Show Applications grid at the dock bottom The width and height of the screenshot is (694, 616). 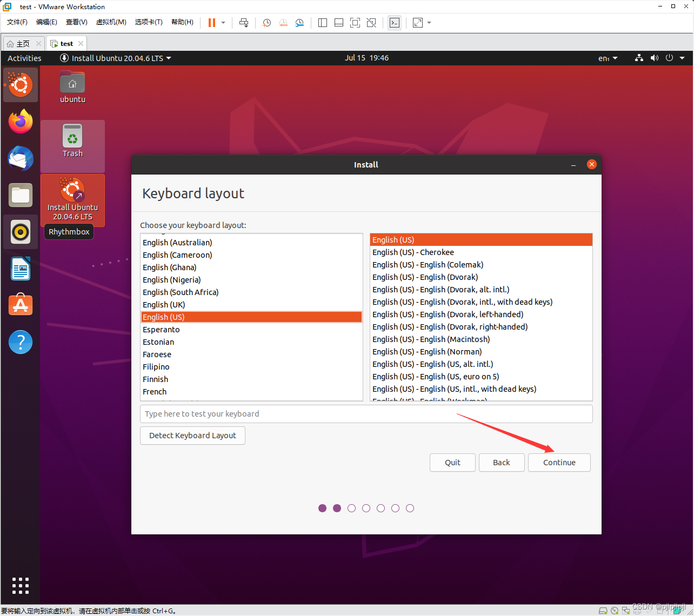[21, 586]
